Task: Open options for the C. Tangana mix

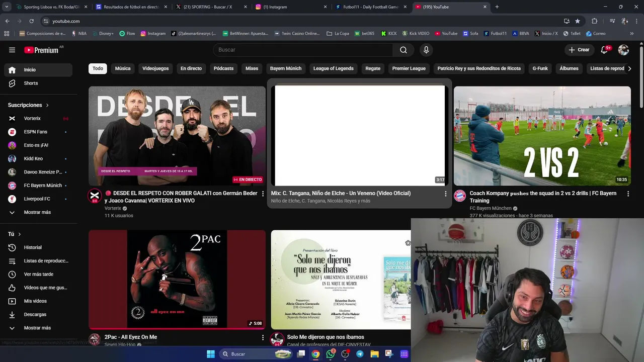Action: click(445, 194)
